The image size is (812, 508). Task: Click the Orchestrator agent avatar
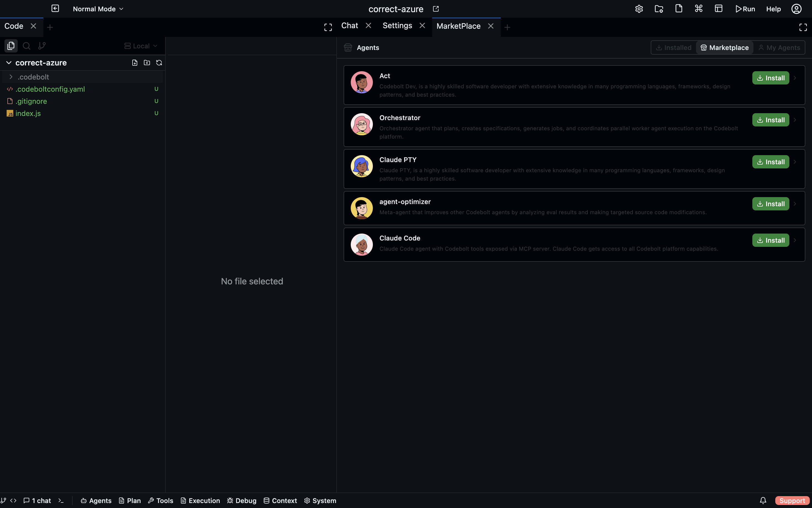coord(362,124)
